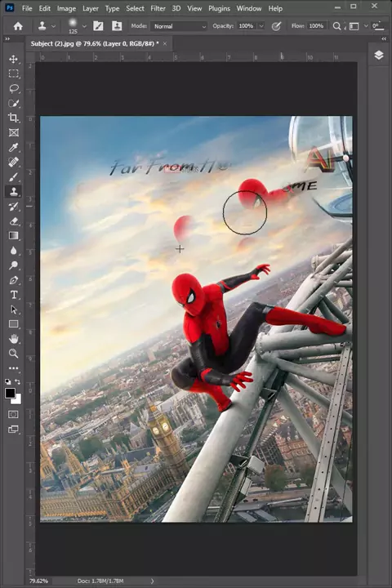Open the Select menu

[135, 8]
